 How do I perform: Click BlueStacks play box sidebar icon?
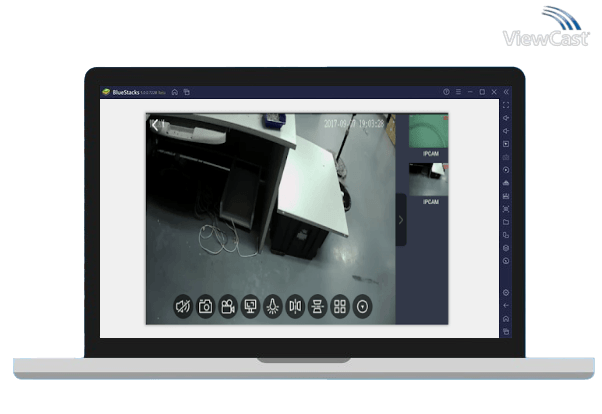click(506, 144)
